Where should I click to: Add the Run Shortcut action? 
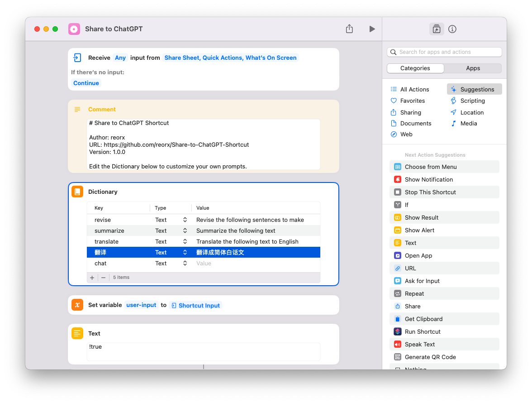pos(444,332)
